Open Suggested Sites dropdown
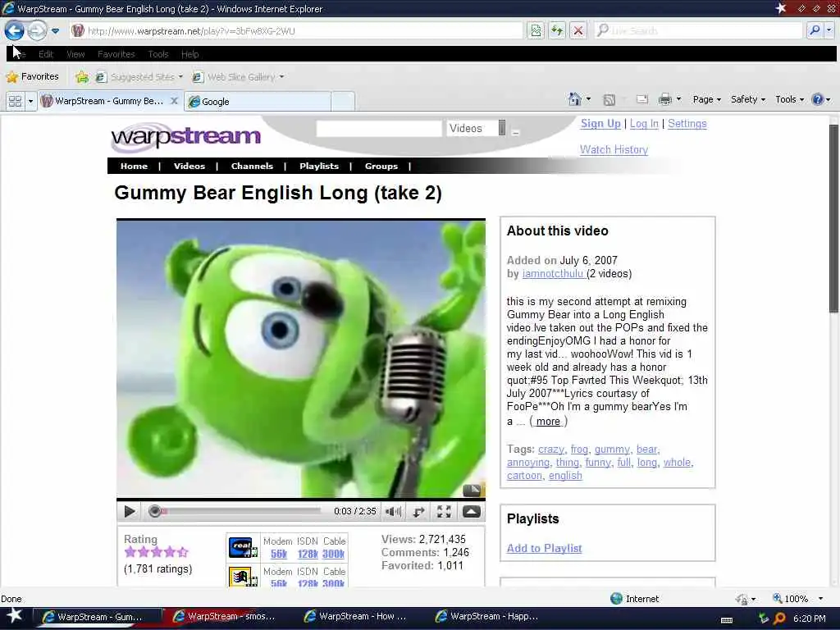The height and width of the screenshot is (630, 840). 139,77
